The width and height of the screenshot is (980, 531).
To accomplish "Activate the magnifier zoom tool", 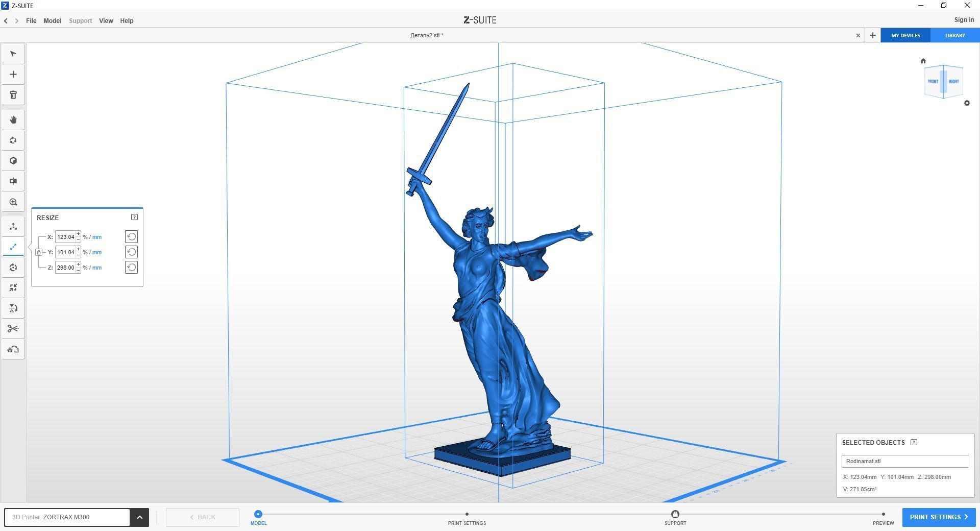I will click(13, 202).
